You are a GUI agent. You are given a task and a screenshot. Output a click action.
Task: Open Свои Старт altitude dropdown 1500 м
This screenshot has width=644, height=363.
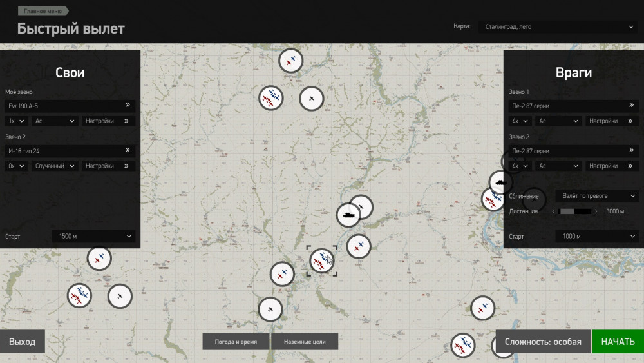93,237
